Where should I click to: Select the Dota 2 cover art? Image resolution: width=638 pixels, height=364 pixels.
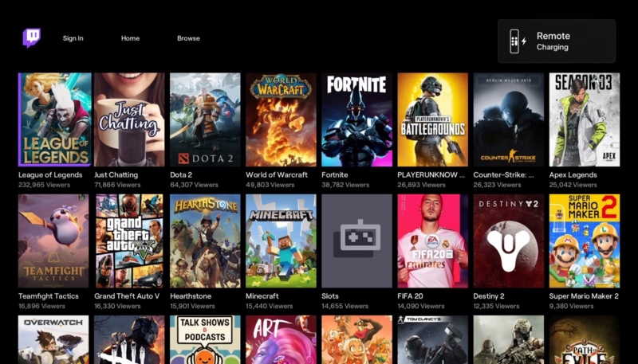205,119
